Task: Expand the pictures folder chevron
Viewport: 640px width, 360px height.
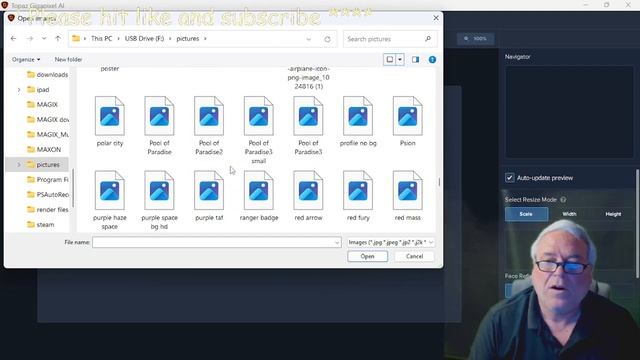Action: [x=19, y=164]
